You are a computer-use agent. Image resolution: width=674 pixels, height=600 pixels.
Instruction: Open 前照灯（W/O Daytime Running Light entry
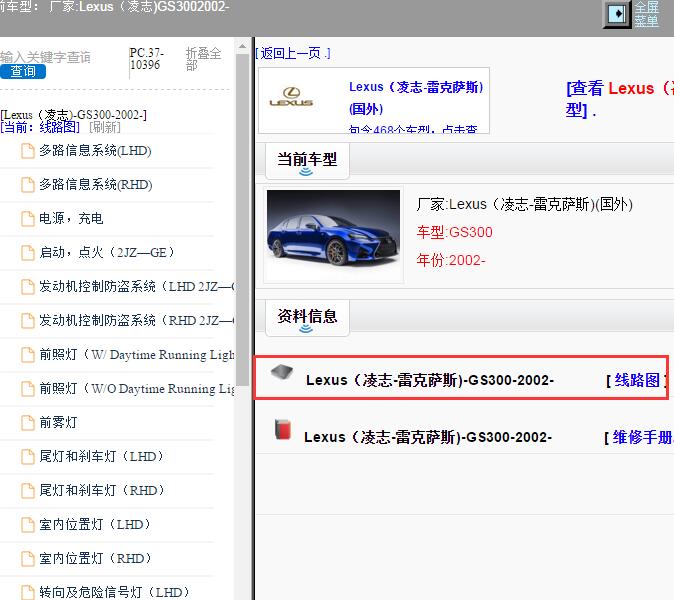coord(137,389)
